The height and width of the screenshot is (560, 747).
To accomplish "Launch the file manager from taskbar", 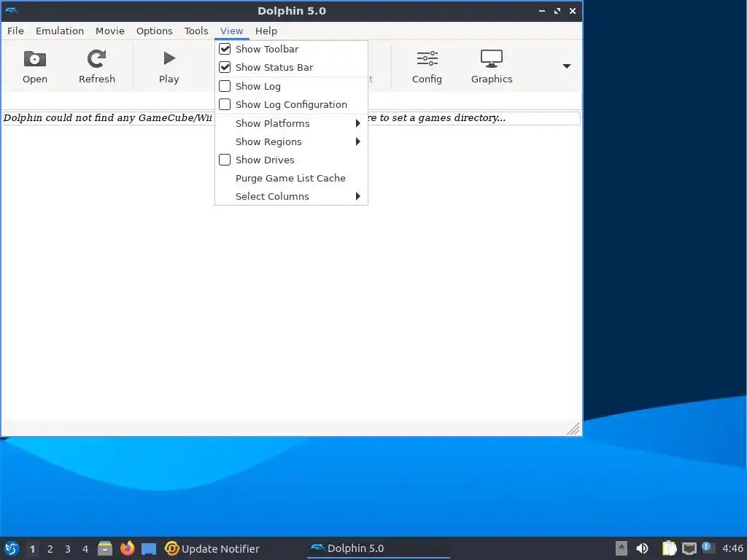I will [x=105, y=548].
